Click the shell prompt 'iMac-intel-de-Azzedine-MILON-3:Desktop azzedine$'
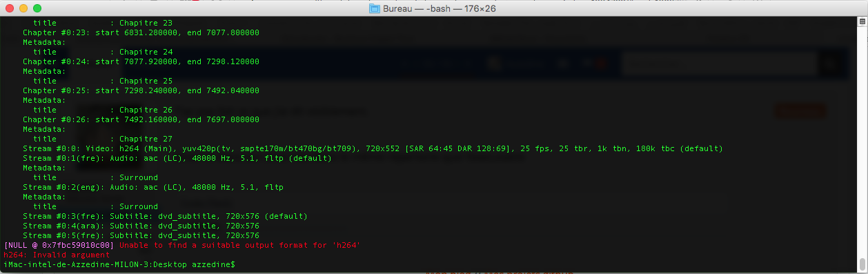Screen dimensions: 868x274 pos(119,264)
